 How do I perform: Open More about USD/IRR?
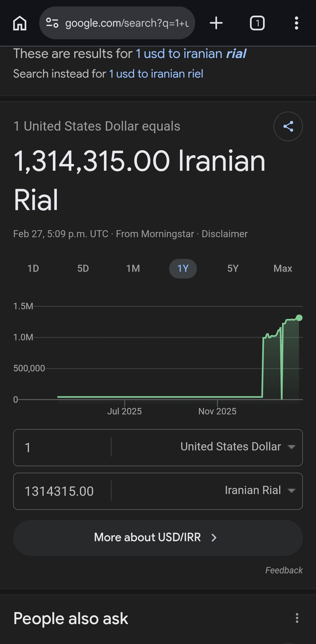pyautogui.click(x=158, y=538)
